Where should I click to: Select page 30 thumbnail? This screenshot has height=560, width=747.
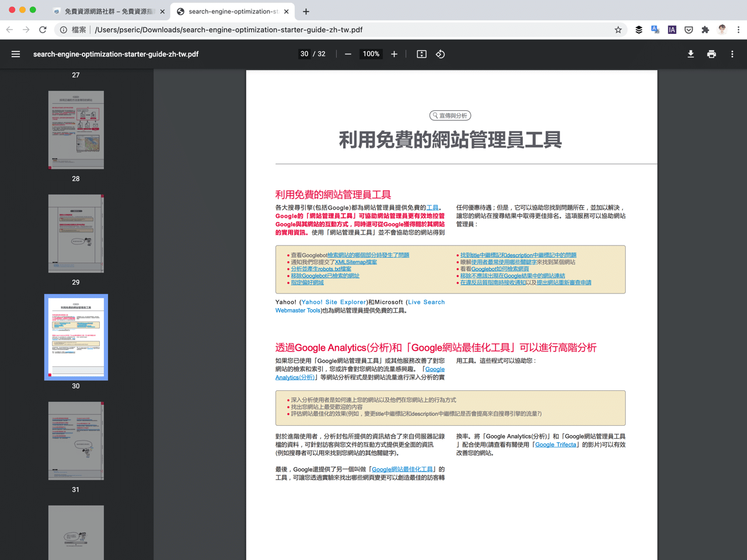click(76, 337)
